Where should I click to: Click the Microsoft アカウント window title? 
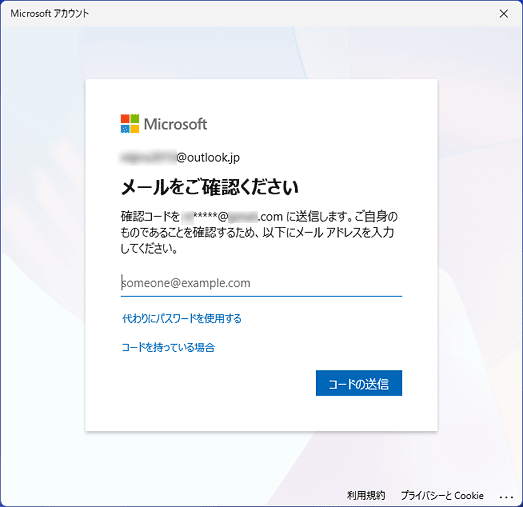pos(50,14)
